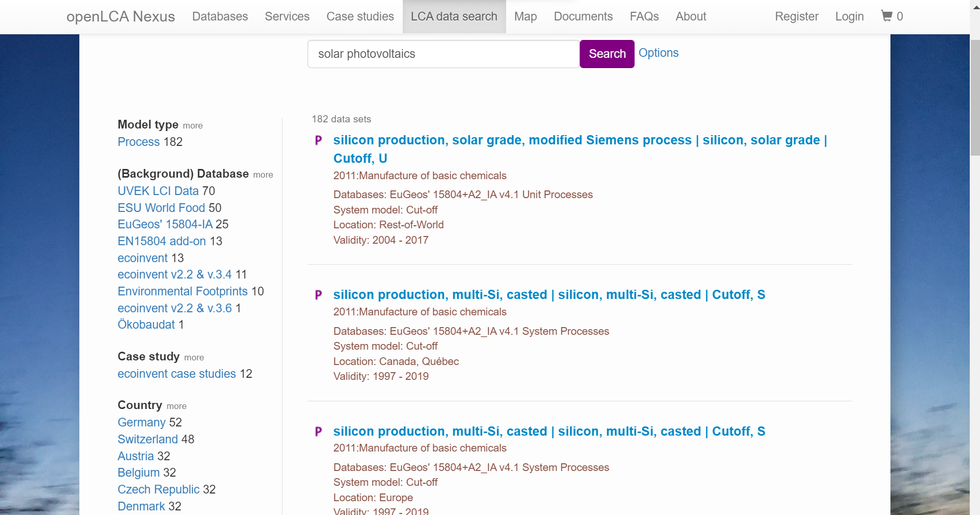Show more Background Database filters
The image size is (980, 515).
pyautogui.click(x=263, y=175)
